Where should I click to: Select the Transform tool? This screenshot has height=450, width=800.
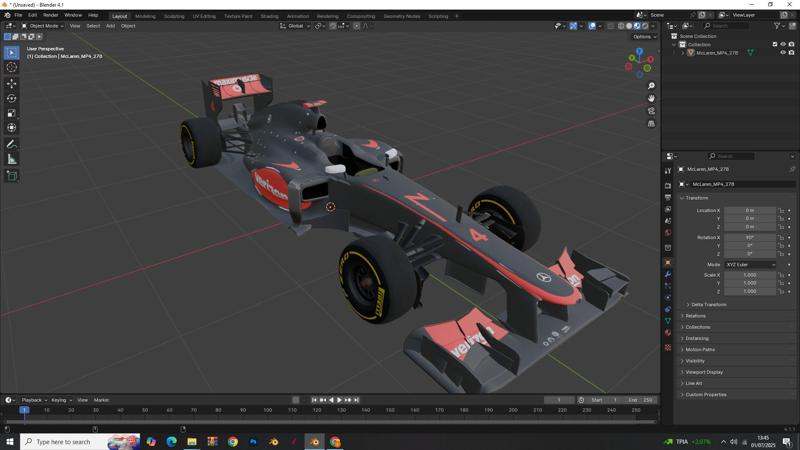pyautogui.click(x=12, y=128)
